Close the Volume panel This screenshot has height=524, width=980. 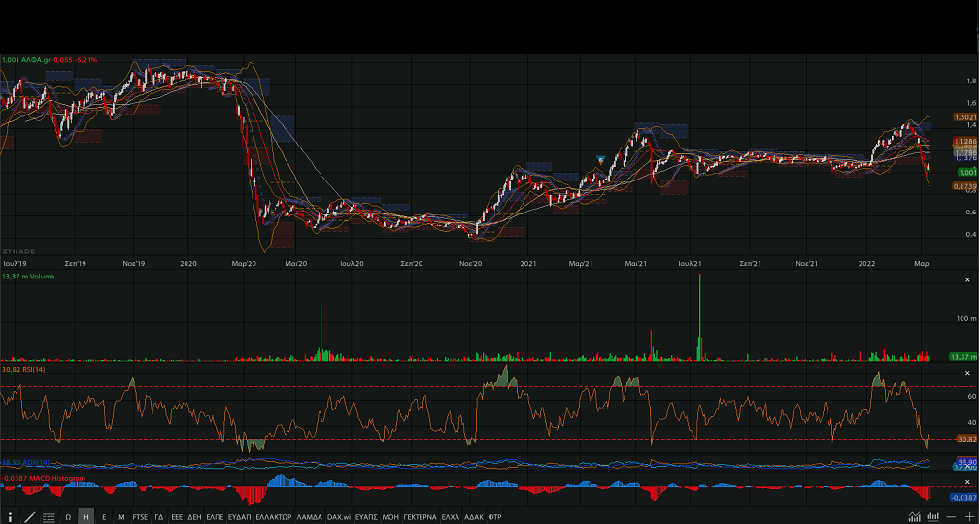(966, 279)
